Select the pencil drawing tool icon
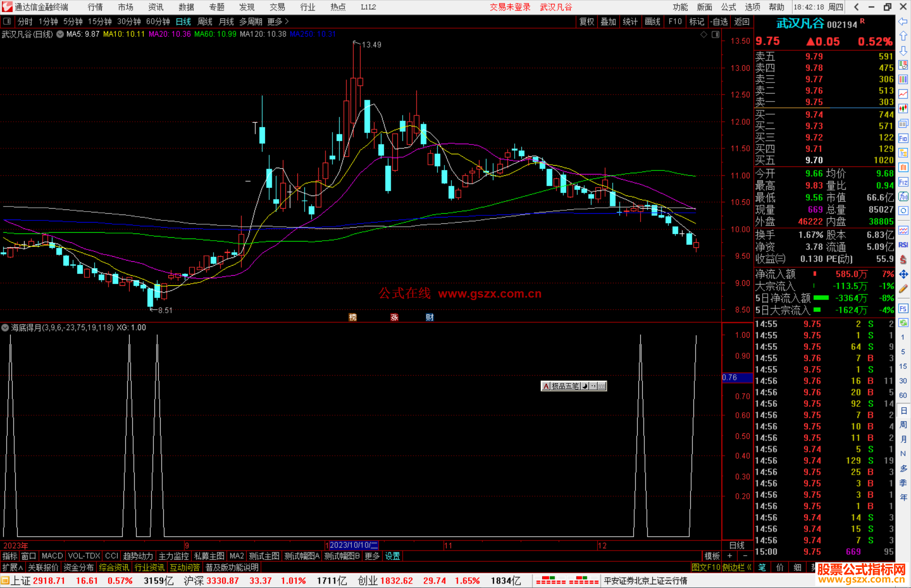 click(x=903, y=289)
